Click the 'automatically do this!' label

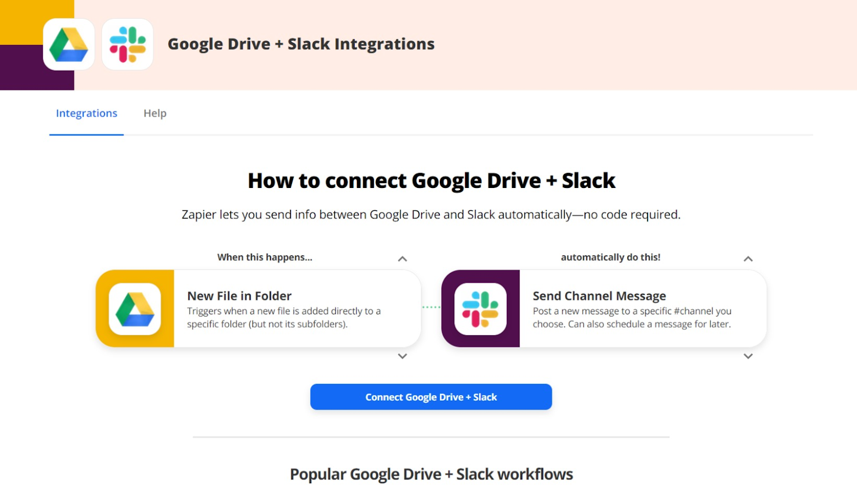[x=611, y=257]
